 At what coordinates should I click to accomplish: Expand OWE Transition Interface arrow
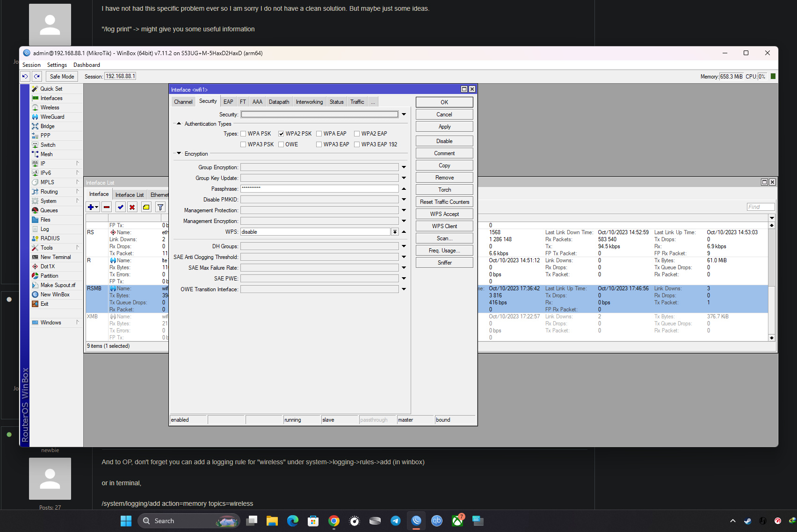click(x=404, y=289)
